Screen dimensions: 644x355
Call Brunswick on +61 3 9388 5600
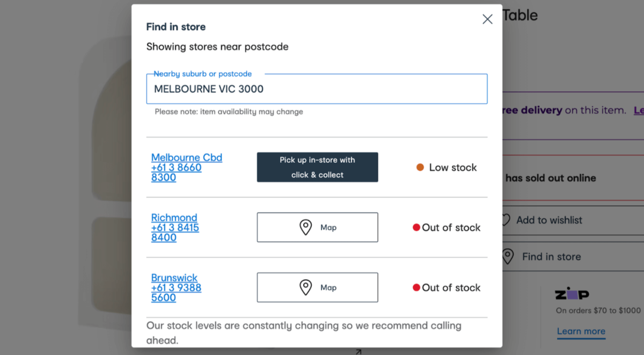pyautogui.click(x=176, y=293)
